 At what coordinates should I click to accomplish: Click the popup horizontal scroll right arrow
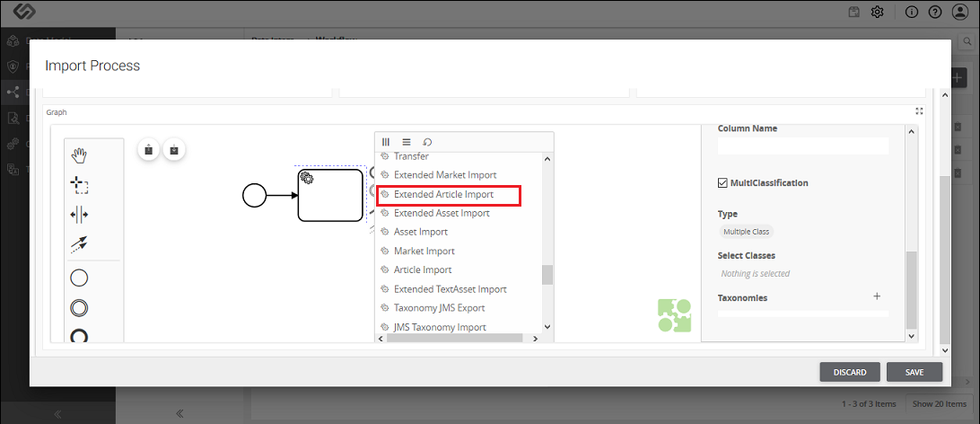(535, 339)
